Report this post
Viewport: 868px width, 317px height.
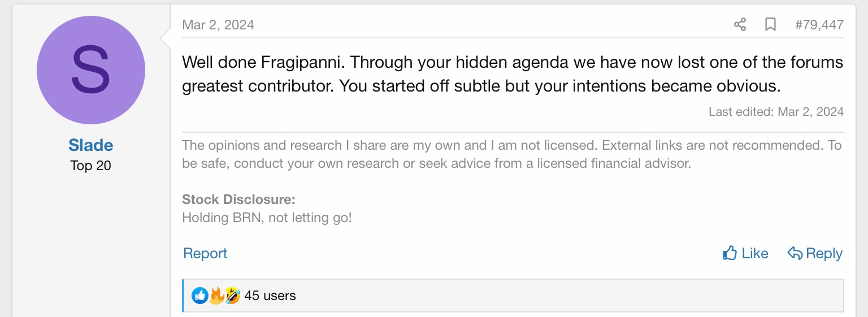click(205, 254)
